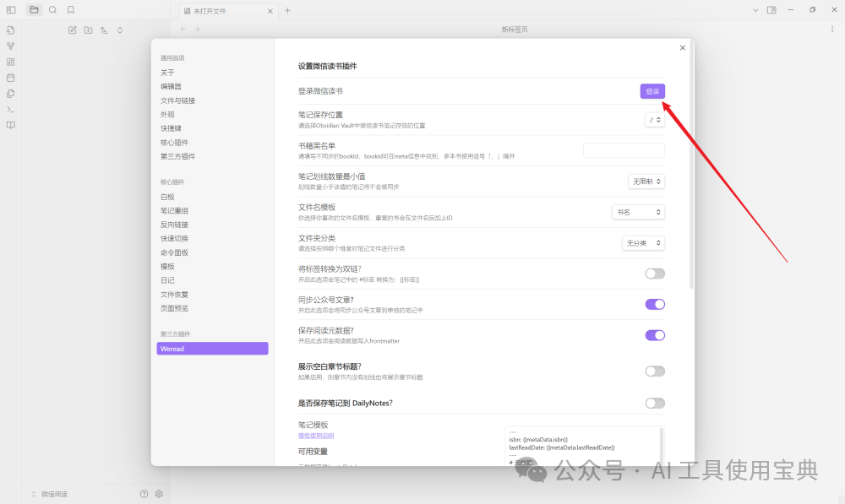Select 快捷键 in settings sidebar
Screen dimensions: 845x504
(171, 128)
